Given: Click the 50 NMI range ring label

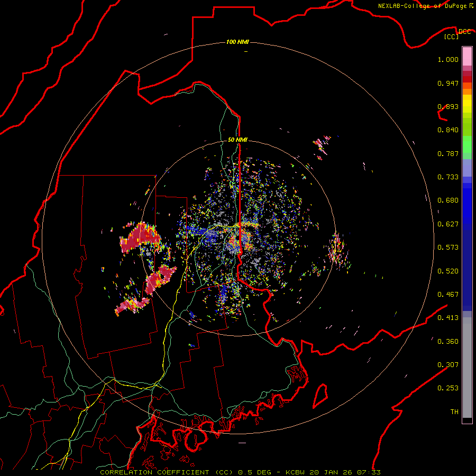Looking at the screenshot, I should point(237,140).
